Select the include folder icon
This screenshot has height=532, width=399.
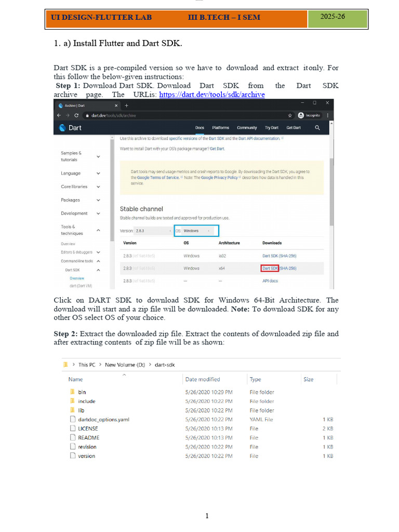(72, 401)
